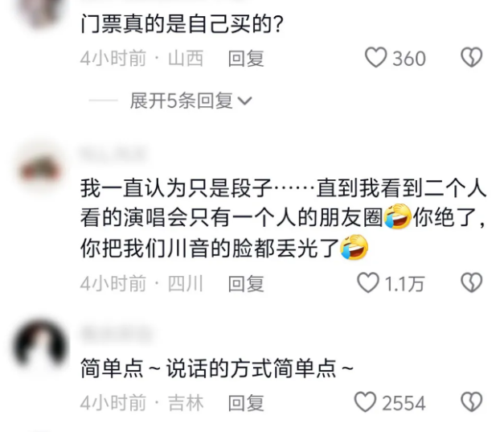Screen dimensions: 504x432
Task: Select comment text 简单点～说话的方式简单点～
Action: click(x=217, y=368)
